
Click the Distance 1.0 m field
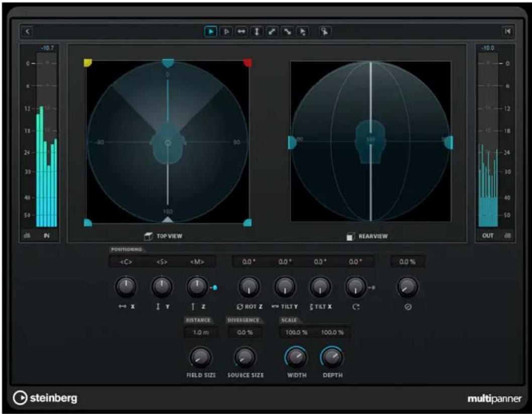(x=201, y=333)
